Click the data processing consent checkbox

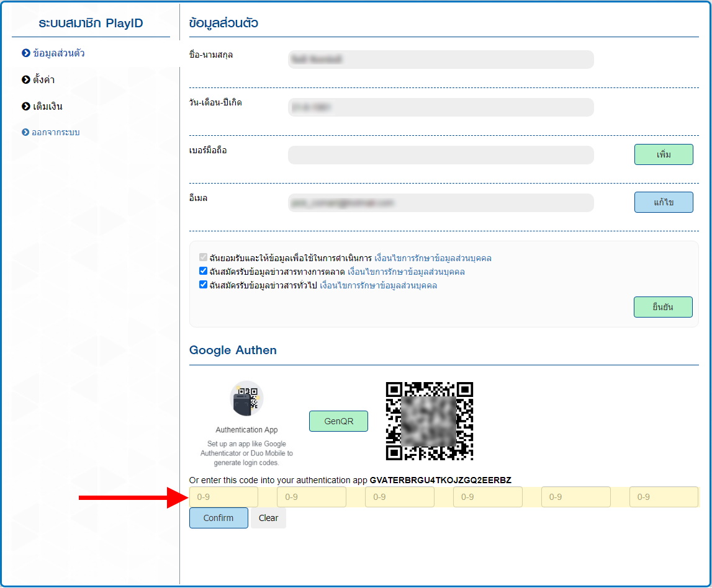(203, 257)
